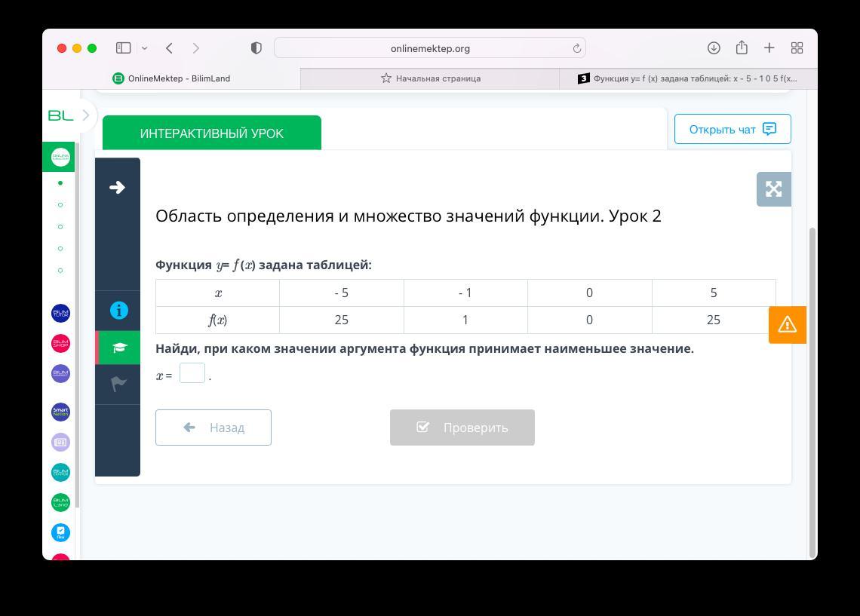The height and width of the screenshot is (616, 860).
Task: Click the Проверить button
Action: click(462, 428)
